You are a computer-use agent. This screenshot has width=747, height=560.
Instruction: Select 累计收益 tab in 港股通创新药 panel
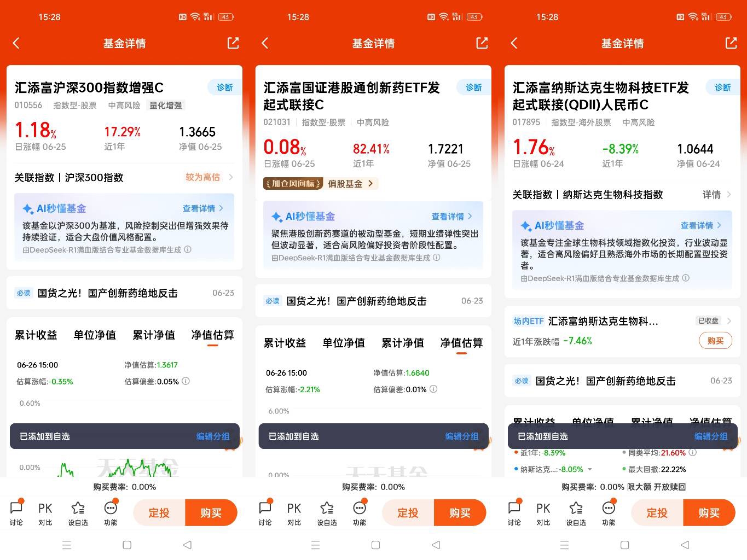pos(285,343)
